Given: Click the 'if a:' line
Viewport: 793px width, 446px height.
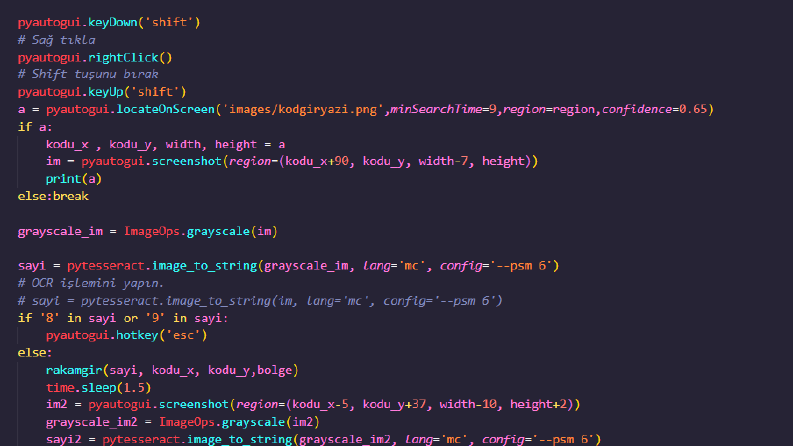Looking at the screenshot, I should (35, 127).
